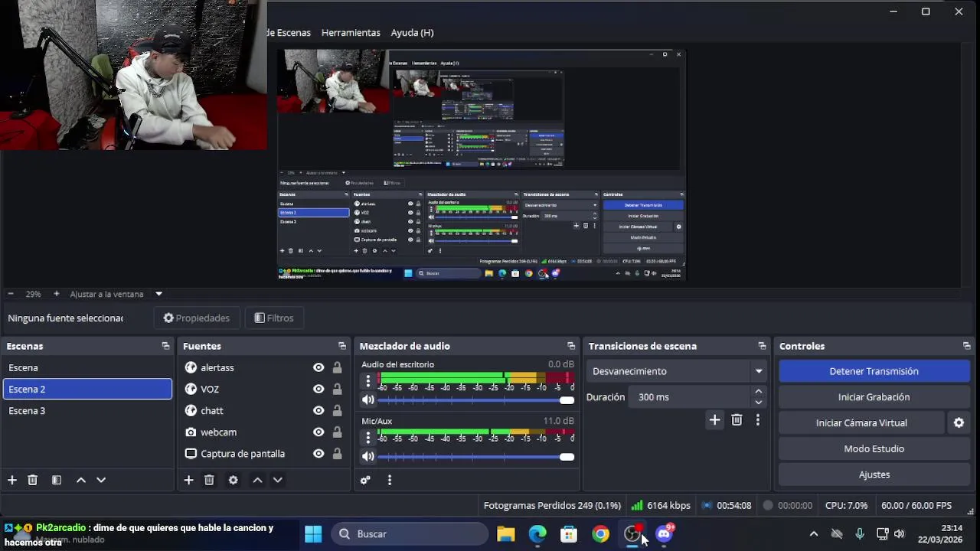This screenshot has width=980, height=551.
Task: Open audio mixer menu three dots at the bottom
Action: coord(389,480)
